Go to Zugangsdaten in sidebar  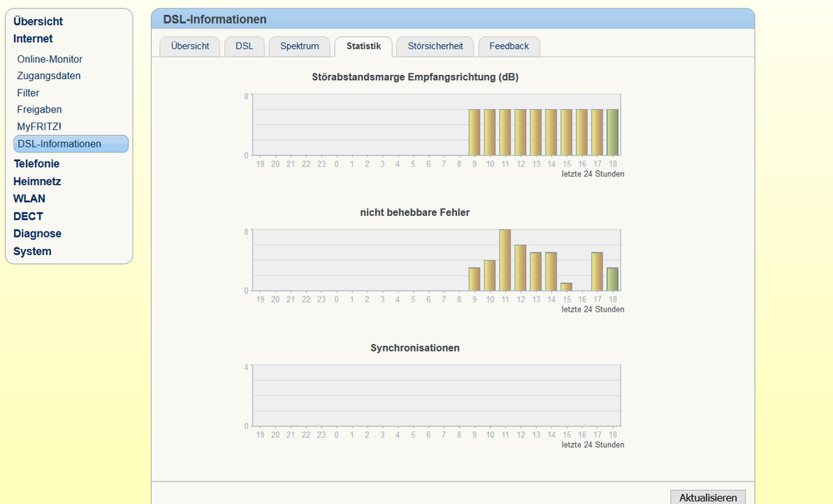(x=48, y=76)
